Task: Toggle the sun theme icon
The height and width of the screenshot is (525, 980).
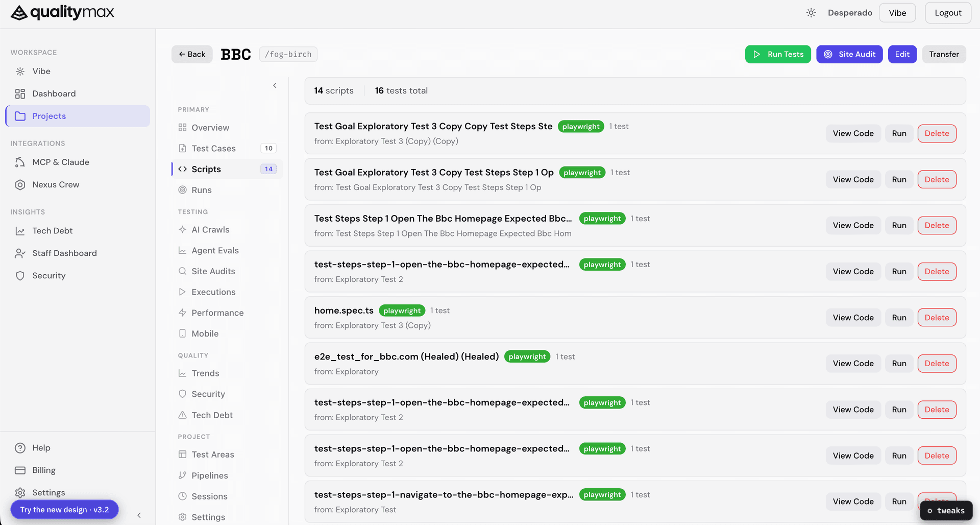Action: [811, 13]
